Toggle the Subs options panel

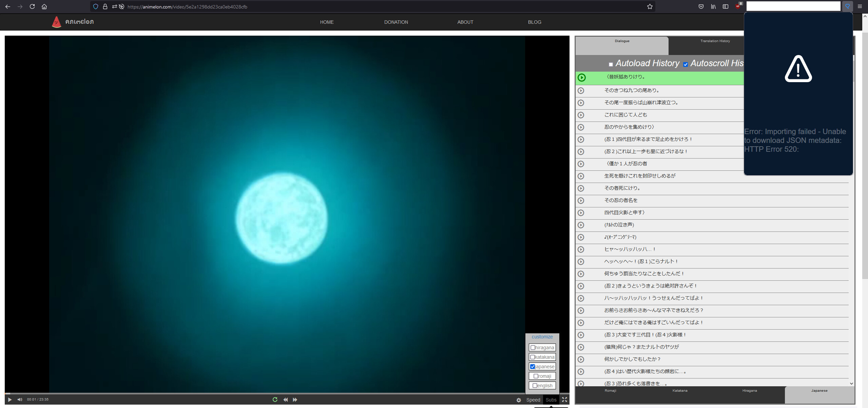coord(551,400)
